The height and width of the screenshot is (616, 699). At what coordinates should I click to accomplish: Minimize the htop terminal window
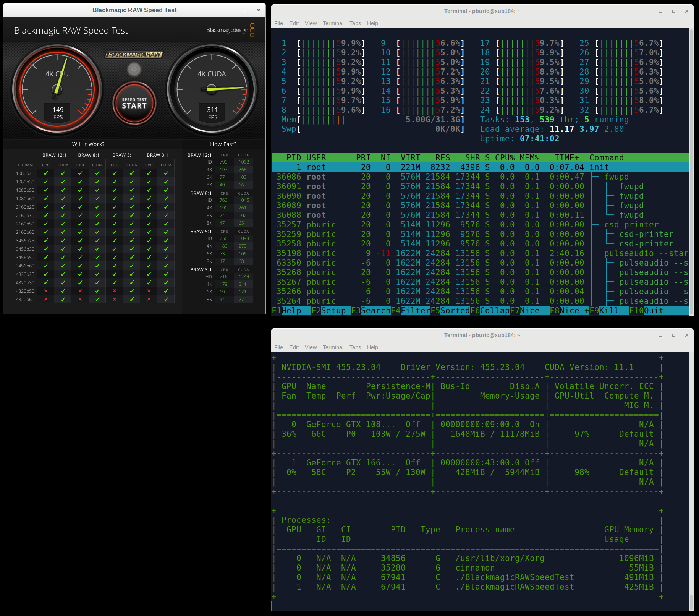[660, 11]
